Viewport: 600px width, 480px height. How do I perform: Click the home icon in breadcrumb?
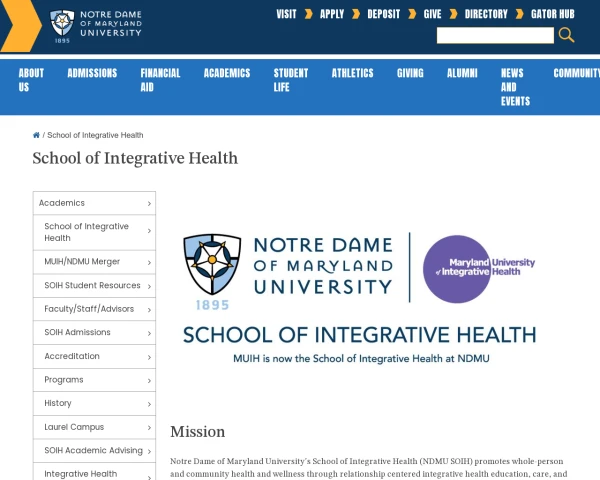36,135
